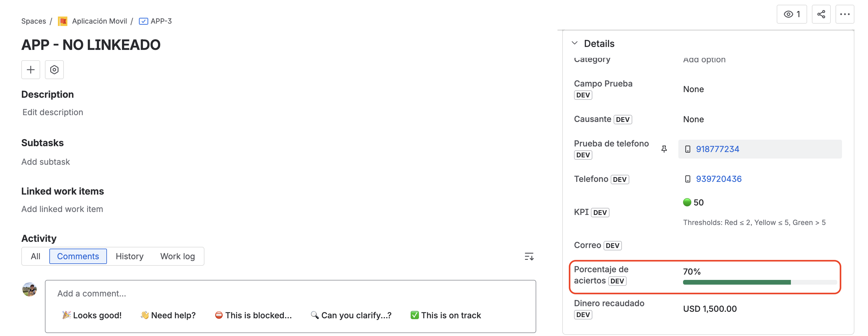Viewport: 868px width, 336px height.
Task: Click the Porcentaje de aciertos progress bar
Action: click(760, 282)
